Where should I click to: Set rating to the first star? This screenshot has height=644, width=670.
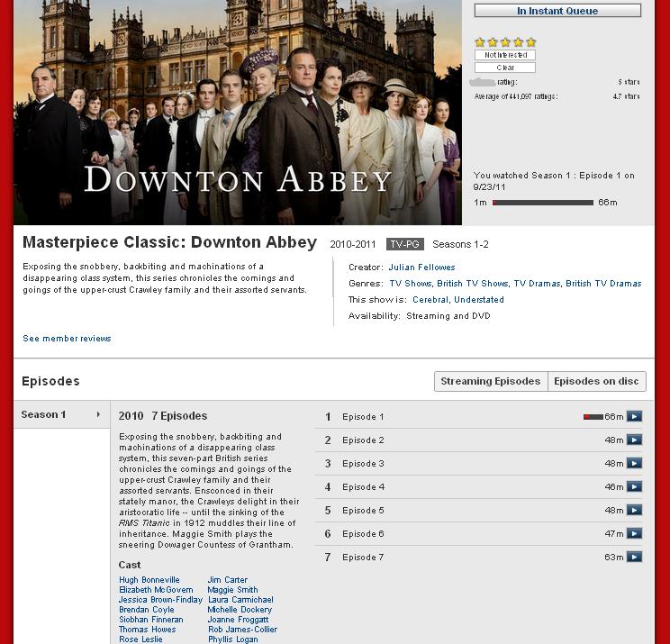480,42
